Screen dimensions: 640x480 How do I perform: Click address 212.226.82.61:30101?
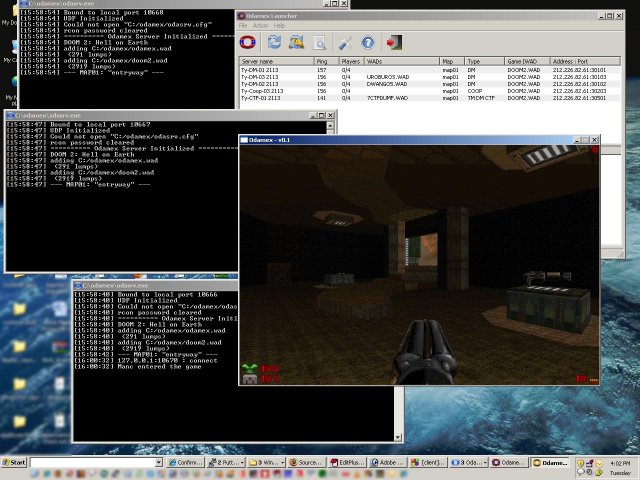click(x=579, y=70)
